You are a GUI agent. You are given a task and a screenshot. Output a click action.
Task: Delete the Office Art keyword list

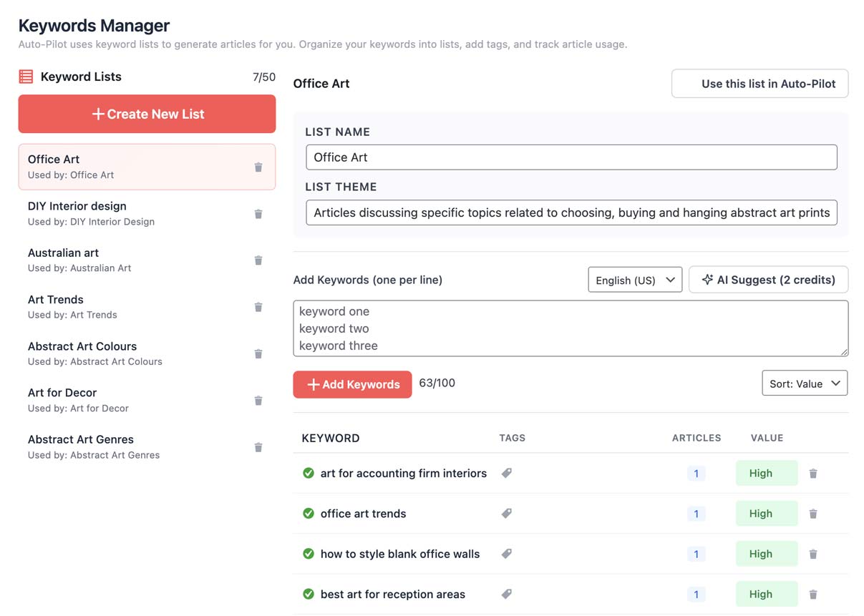point(258,166)
